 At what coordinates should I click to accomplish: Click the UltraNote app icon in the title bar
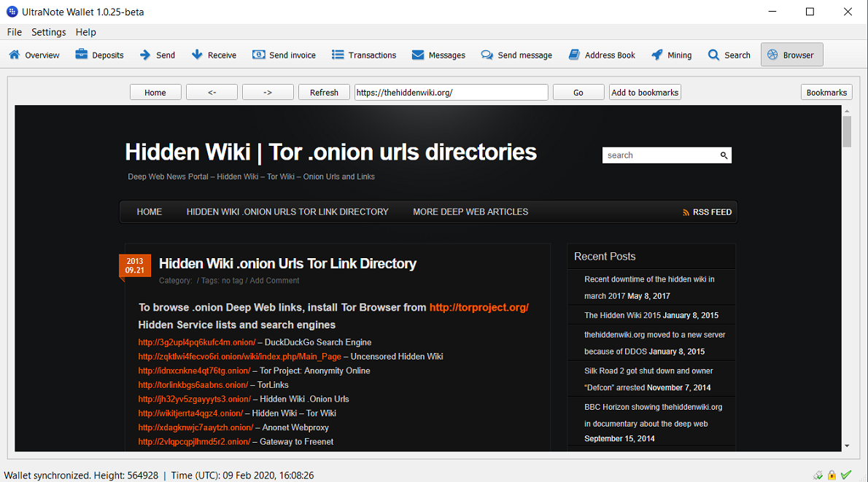click(x=12, y=12)
